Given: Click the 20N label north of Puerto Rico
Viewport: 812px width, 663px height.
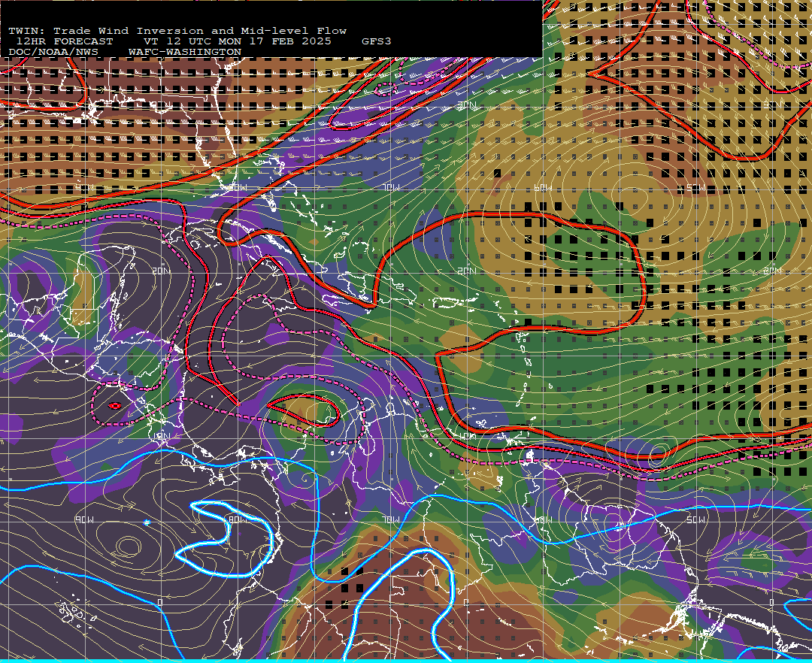Looking at the screenshot, I should point(467,271).
